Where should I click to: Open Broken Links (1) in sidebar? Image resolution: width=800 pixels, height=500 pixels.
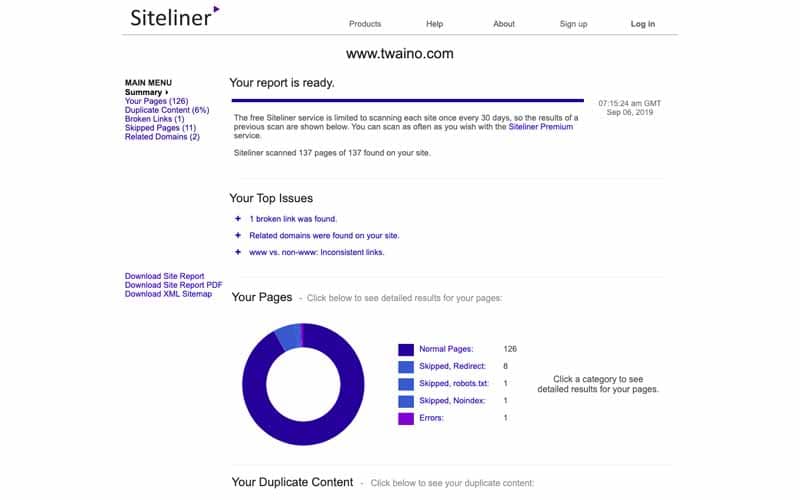point(154,119)
